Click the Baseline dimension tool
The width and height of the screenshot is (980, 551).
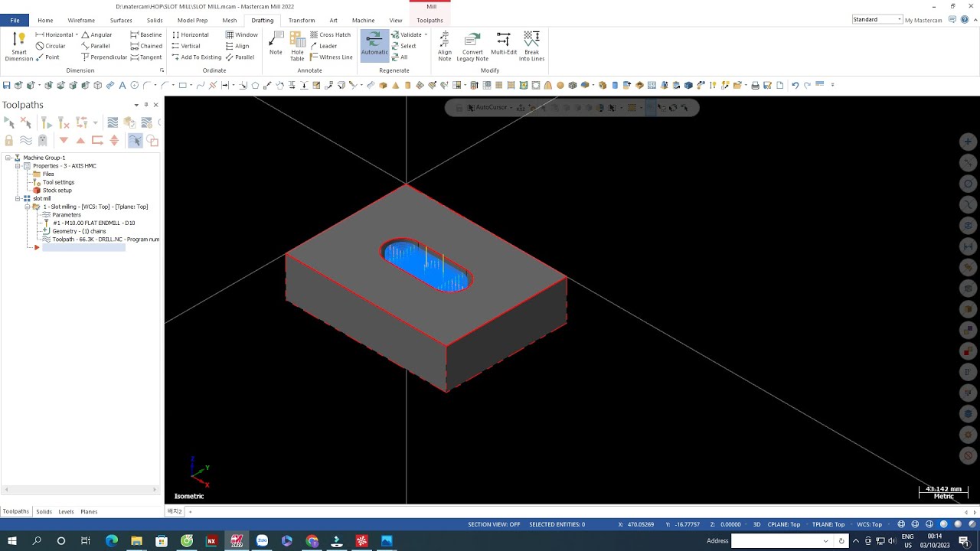146,34
